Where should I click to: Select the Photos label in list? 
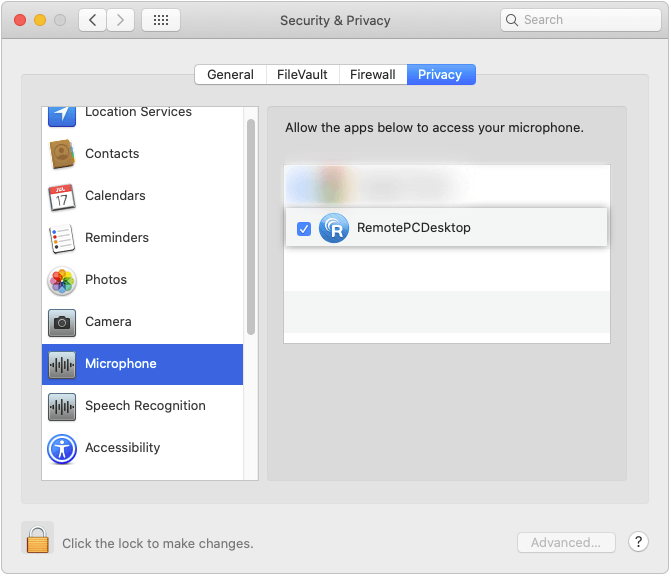coord(106,279)
